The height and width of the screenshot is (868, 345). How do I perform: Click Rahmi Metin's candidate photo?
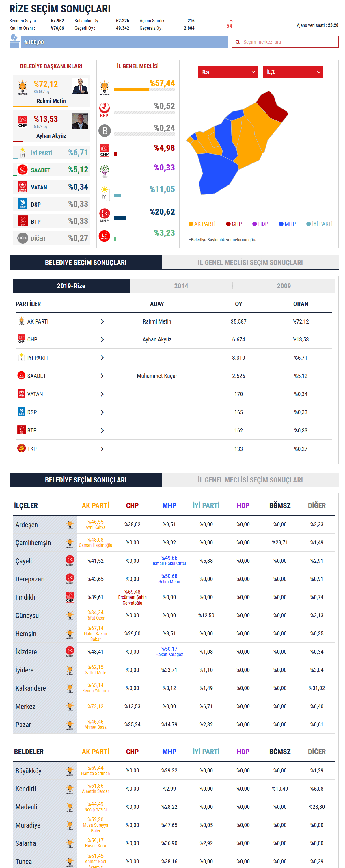pyautogui.click(x=80, y=86)
